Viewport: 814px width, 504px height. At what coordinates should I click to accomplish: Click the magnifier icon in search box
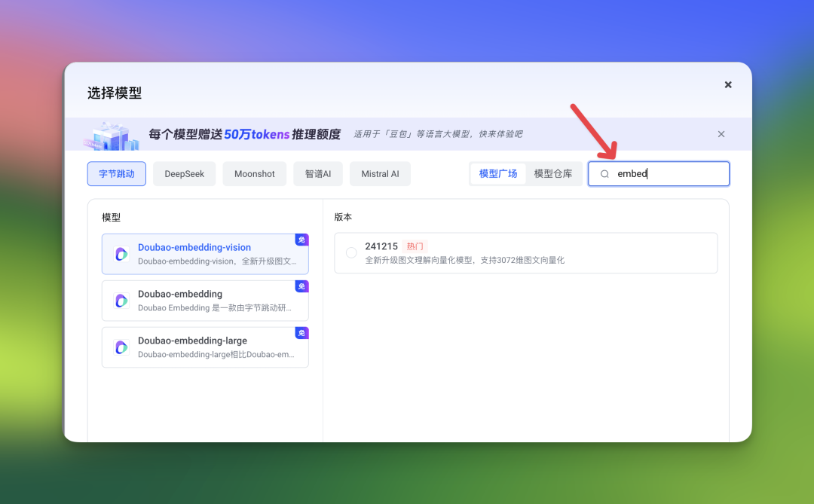pyautogui.click(x=604, y=174)
